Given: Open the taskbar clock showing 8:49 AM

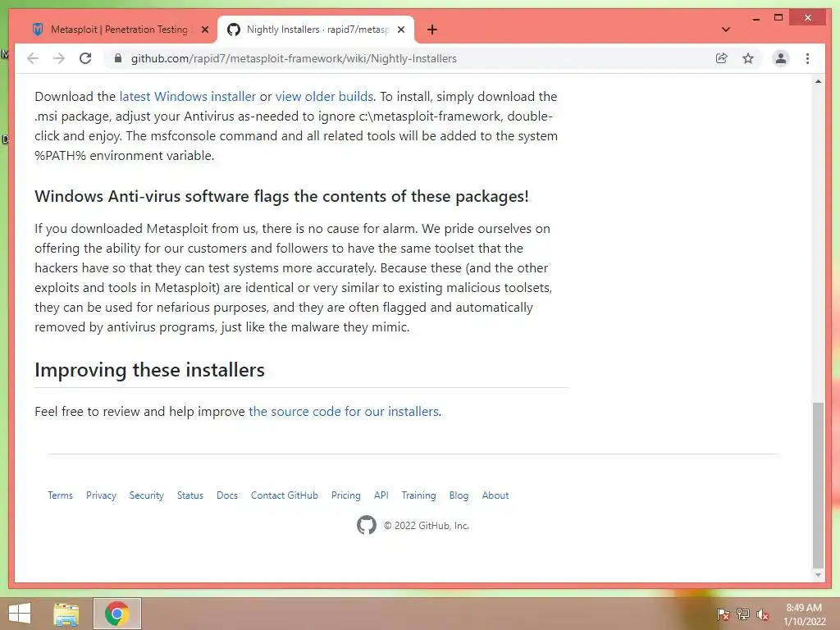Looking at the screenshot, I should pos(804,614).
